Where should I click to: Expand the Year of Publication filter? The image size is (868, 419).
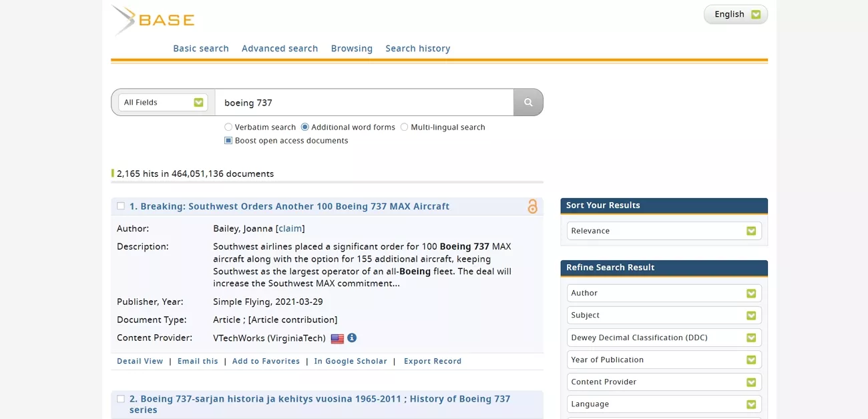pyautogui.click(x=664, y=360)
